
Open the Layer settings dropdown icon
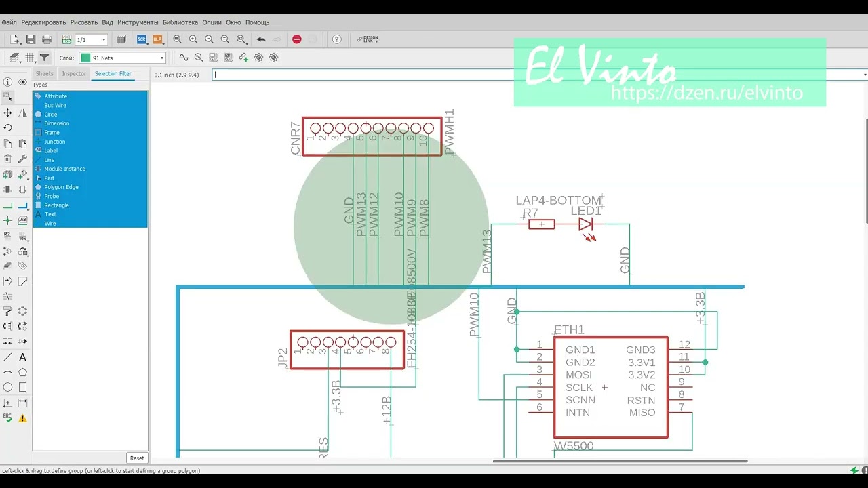click(x=14, y=58)
